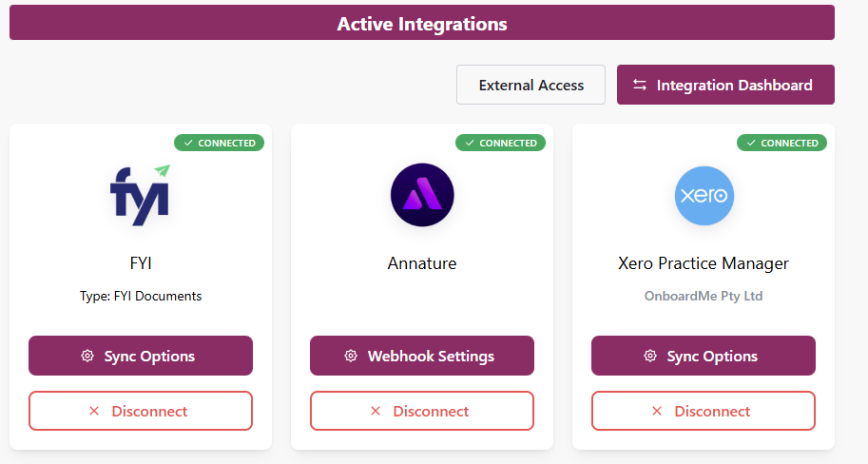Open External Access settings
The height and width of the screenshot is (464, 868).
pos(530,85)
